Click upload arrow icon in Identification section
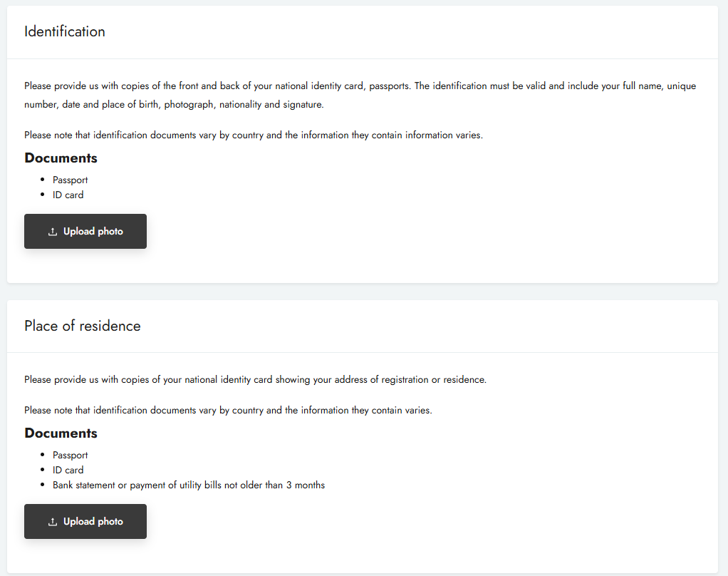Viewport: 728px width, 576px height. [53, 232]
